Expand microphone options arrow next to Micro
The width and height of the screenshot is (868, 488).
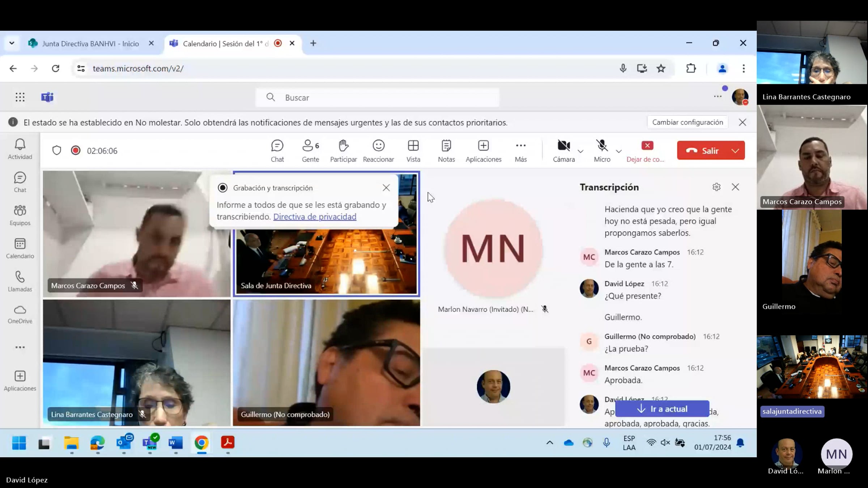point(619,151)
